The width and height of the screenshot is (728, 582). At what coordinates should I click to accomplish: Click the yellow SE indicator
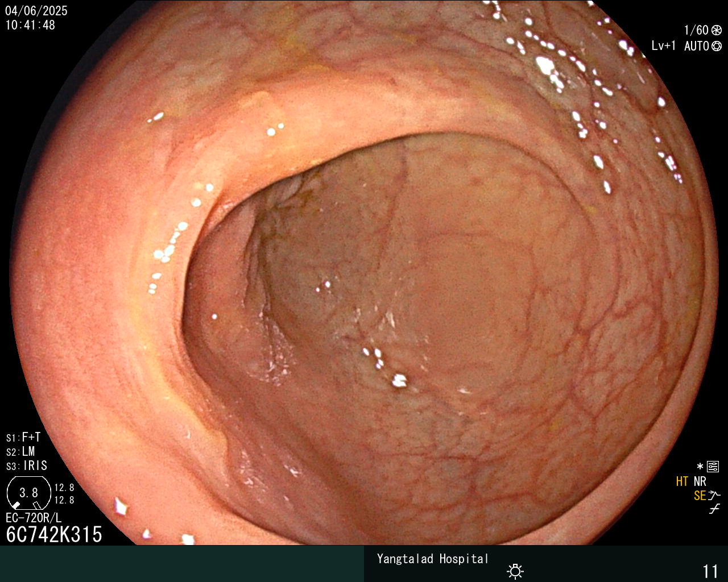click(700, 496)
